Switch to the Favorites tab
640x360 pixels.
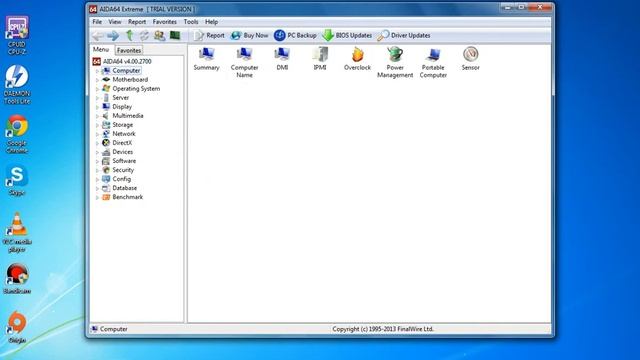[x=129, y=50]
